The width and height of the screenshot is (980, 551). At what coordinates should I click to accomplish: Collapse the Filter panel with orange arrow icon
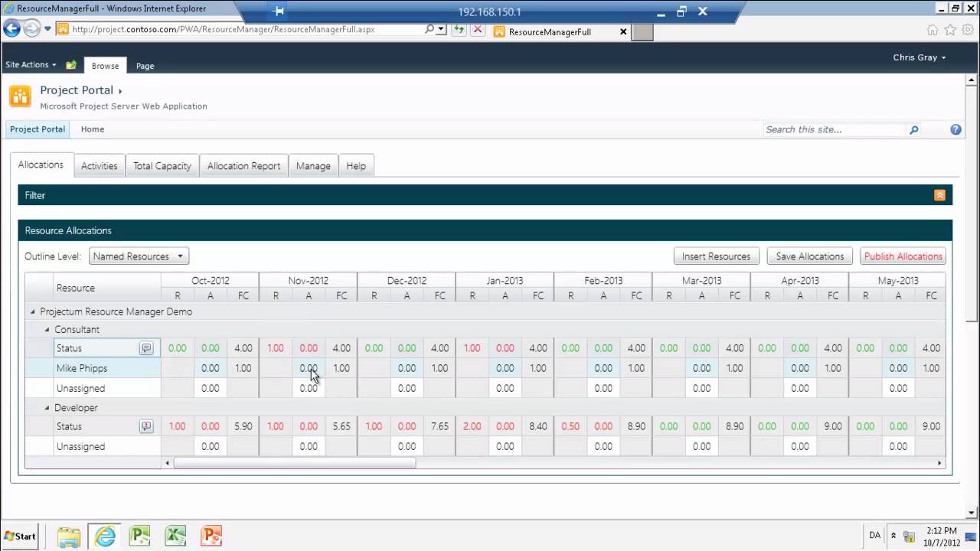(x=939, y=195)
